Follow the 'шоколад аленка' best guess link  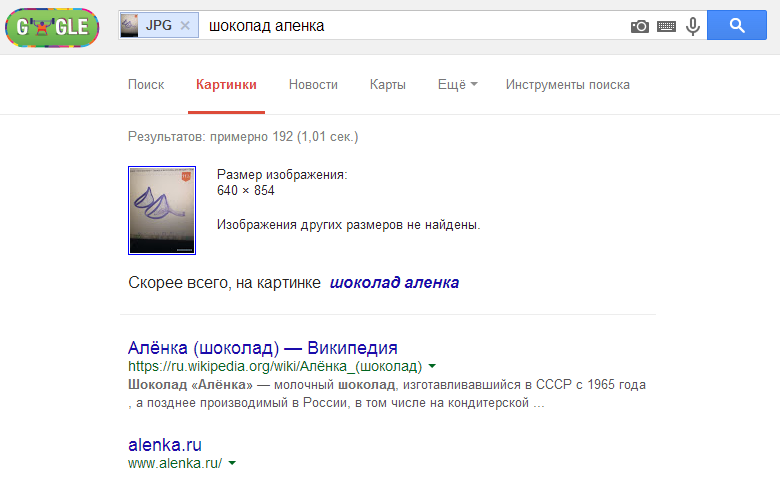pyautogui.click(x=394, y=283)
